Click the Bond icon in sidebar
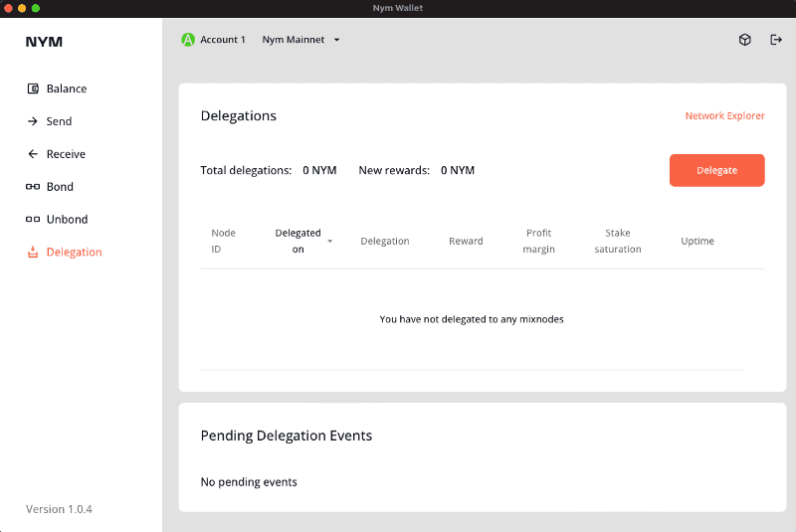 click(x=33, y=187)
